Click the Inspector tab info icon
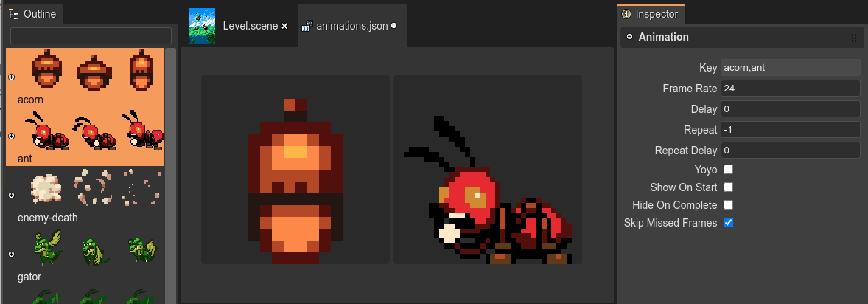This screenshot has height=304, width=868. [626, 14]
